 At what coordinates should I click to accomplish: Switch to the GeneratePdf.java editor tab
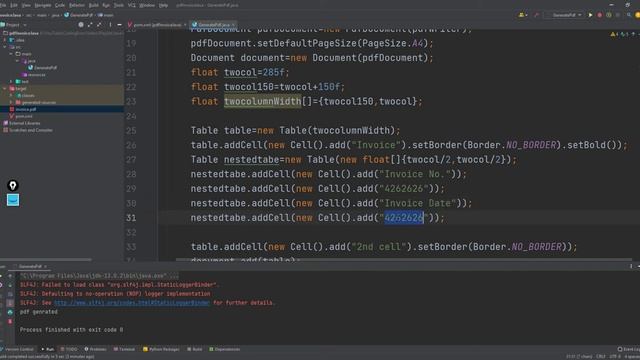[x=213, y=25]
